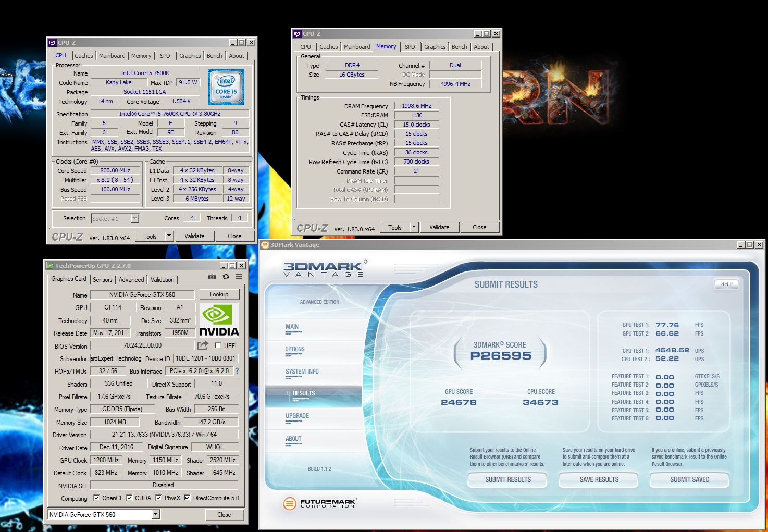Viewport: 768px width, 532px height.
Task: Click Close button in Memory window
Action: pyautogui.click(x=479, y=227)
